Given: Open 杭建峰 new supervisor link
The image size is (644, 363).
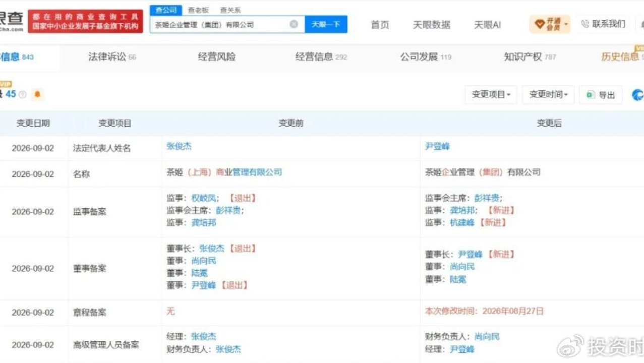Looking at the screenshot, I should (x=462, y=222).
